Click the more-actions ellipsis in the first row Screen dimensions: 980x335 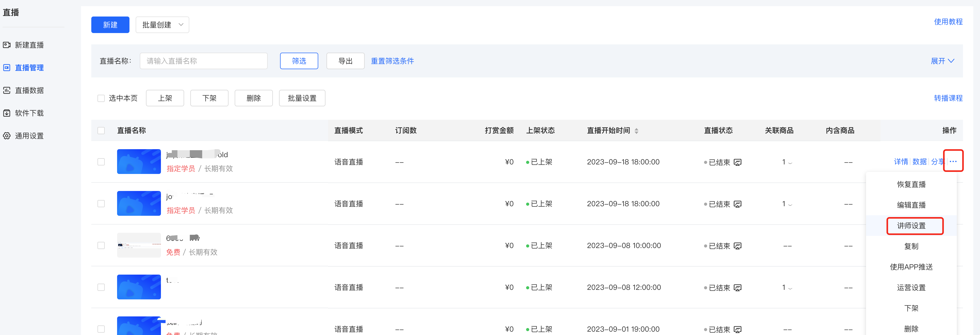coord(953,161)
